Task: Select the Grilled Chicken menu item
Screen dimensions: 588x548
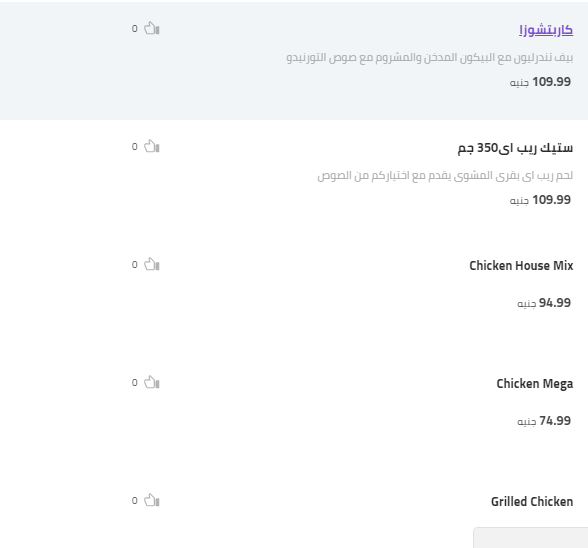Action: tap(532, 501)
